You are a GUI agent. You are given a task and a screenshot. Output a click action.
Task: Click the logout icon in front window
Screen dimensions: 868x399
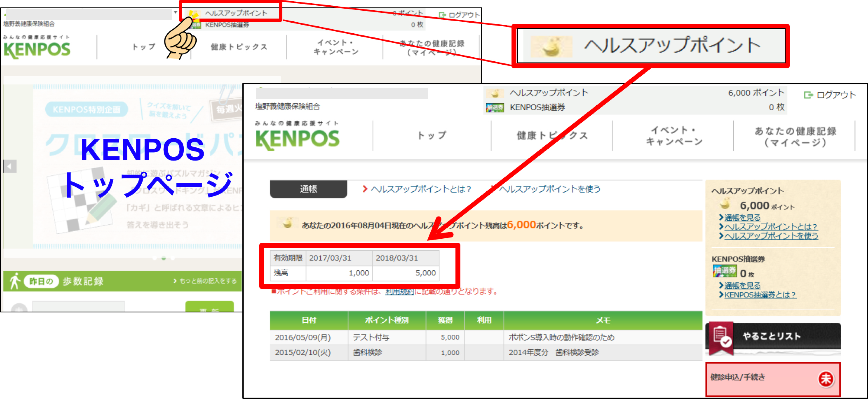point(808,95)
